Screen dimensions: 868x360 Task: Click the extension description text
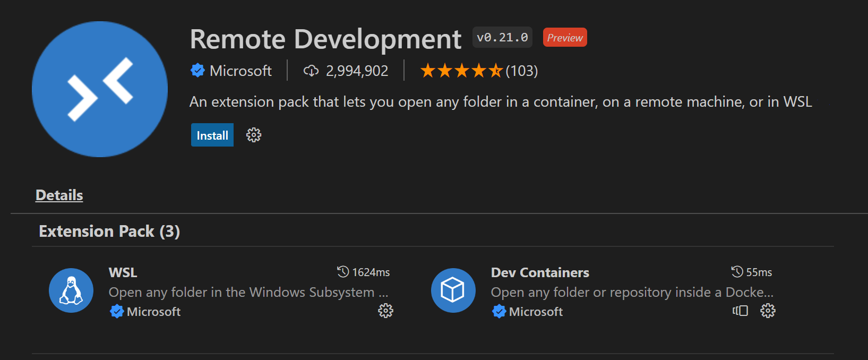pyautogui.click(x=501, y=101)
